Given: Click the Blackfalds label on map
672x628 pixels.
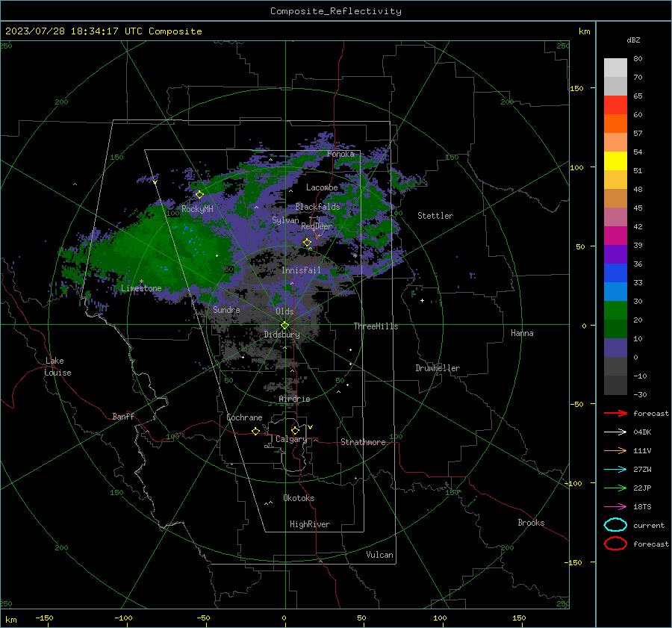Looking at the screenshot, I should [317, 207].
